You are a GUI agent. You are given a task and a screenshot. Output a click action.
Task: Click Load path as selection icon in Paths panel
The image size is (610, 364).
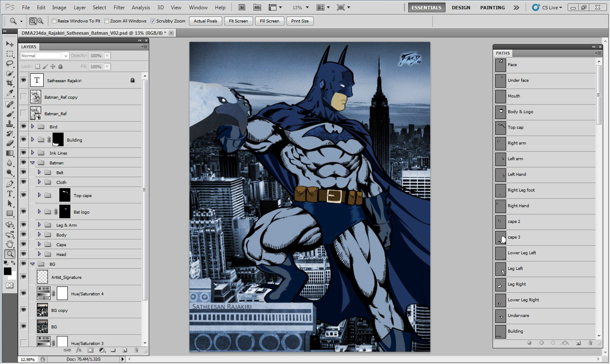553,343
